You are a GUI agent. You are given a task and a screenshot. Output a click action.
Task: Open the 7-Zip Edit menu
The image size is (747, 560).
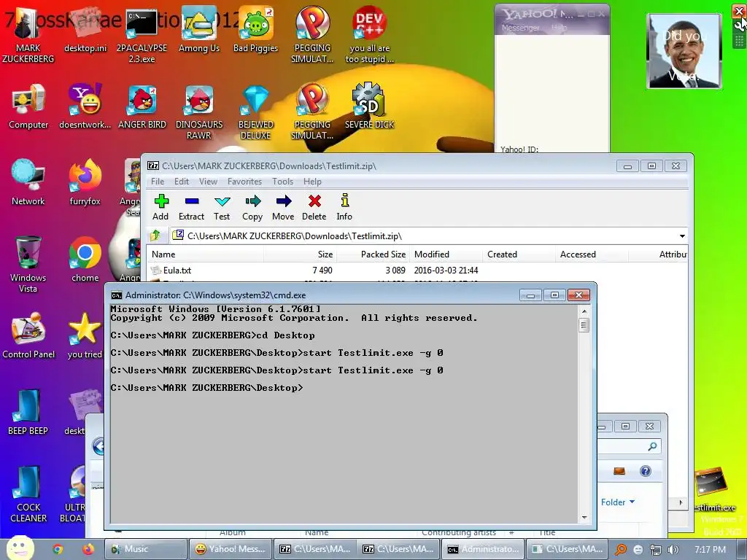(x=182, y=182)
